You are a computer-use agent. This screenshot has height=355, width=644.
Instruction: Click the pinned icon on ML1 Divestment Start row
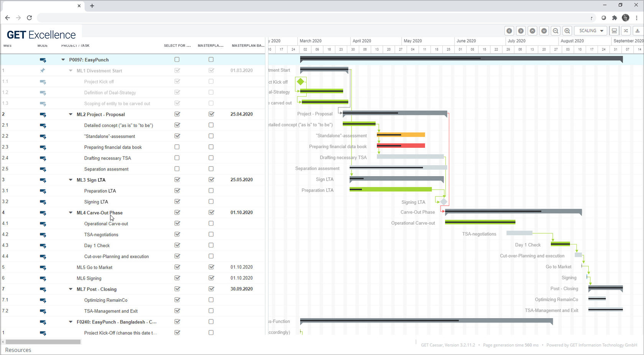click(43, 70)
